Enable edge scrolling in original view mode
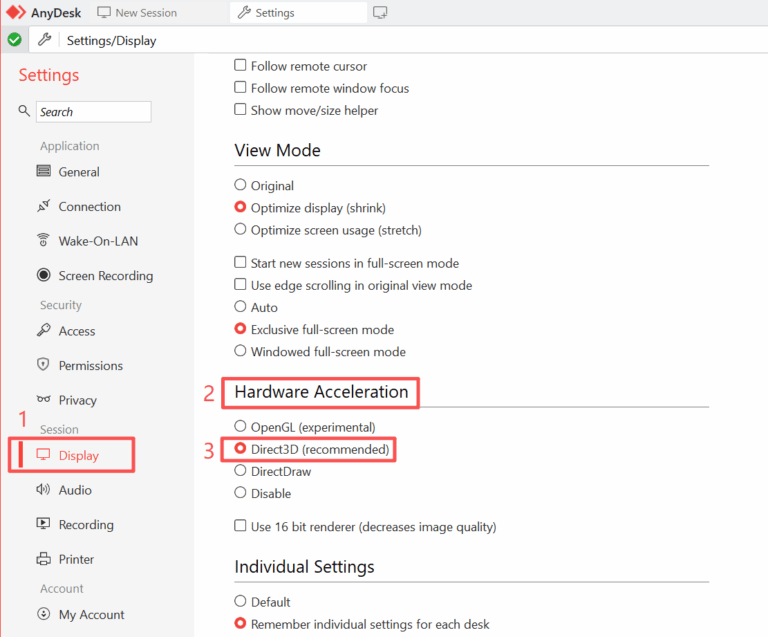Screen dimensions: 768x637 [x=240, y=284]
